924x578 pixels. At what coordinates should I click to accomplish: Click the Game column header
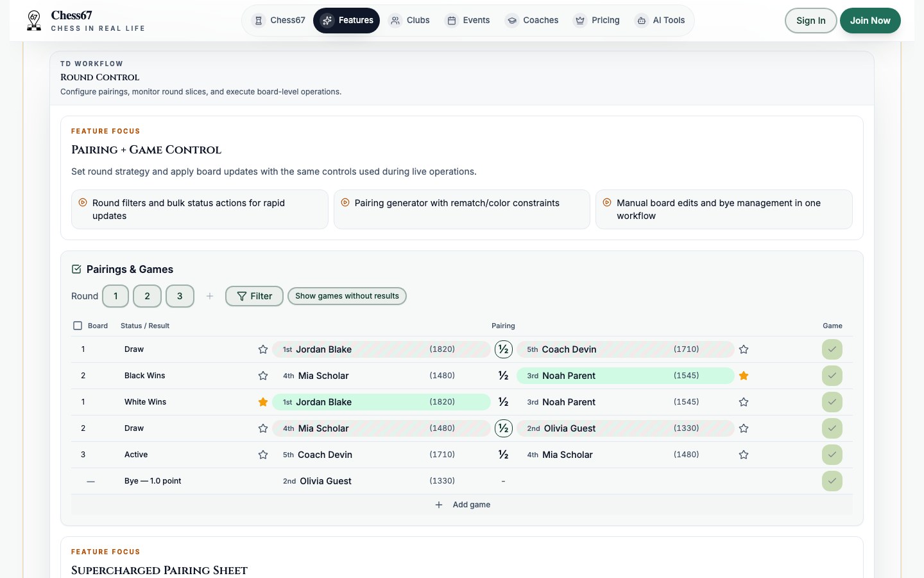pos(832,326)
